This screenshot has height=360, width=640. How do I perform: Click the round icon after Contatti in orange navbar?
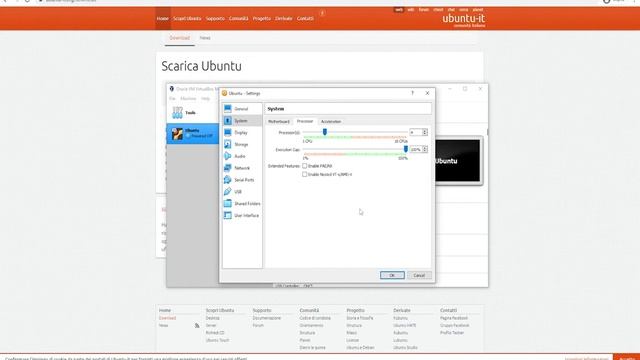[322, 13]
